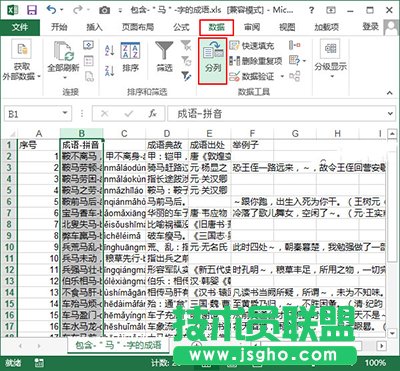Click cell E1 成语出处
The width and height of the screenshot is (400, 371).
210,145
